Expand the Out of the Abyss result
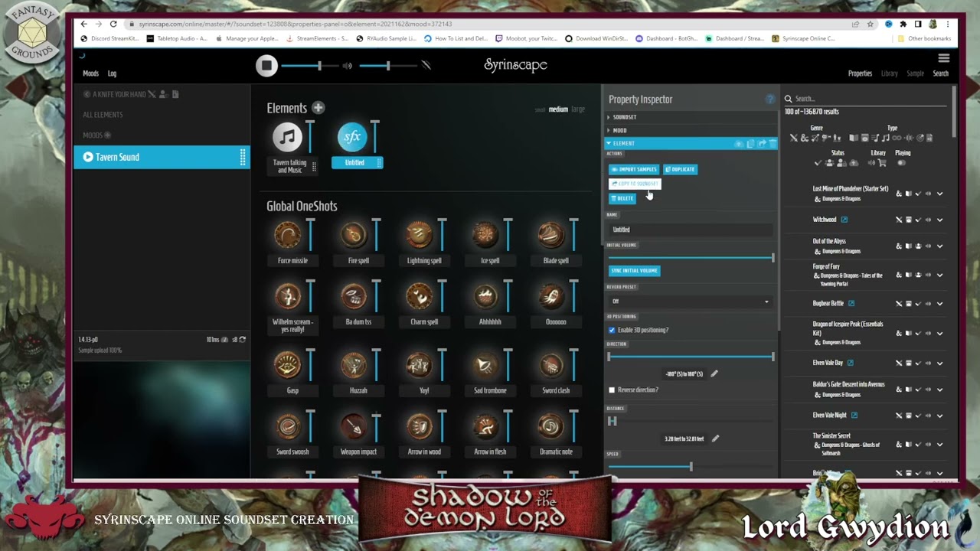This screenshot has width=980, height=551. (x=939, y=246)
